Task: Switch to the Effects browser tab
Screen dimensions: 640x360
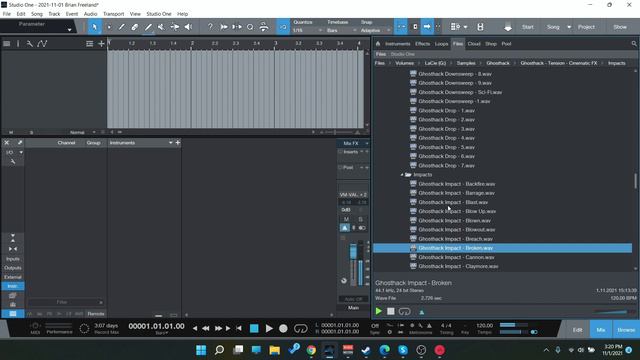Action: (x=422, y=44)
